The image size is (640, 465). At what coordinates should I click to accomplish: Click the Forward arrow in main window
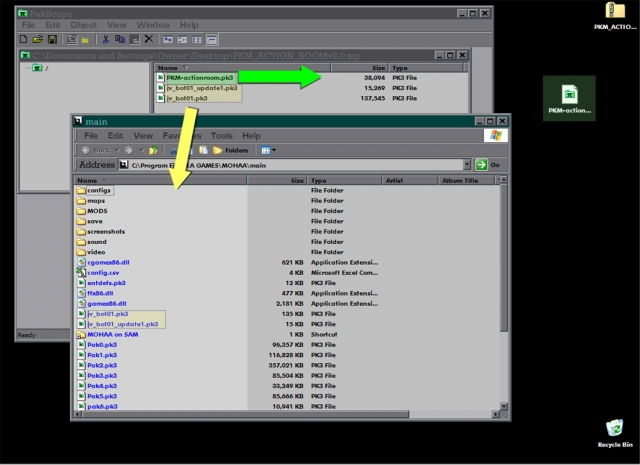coord(129,150)
